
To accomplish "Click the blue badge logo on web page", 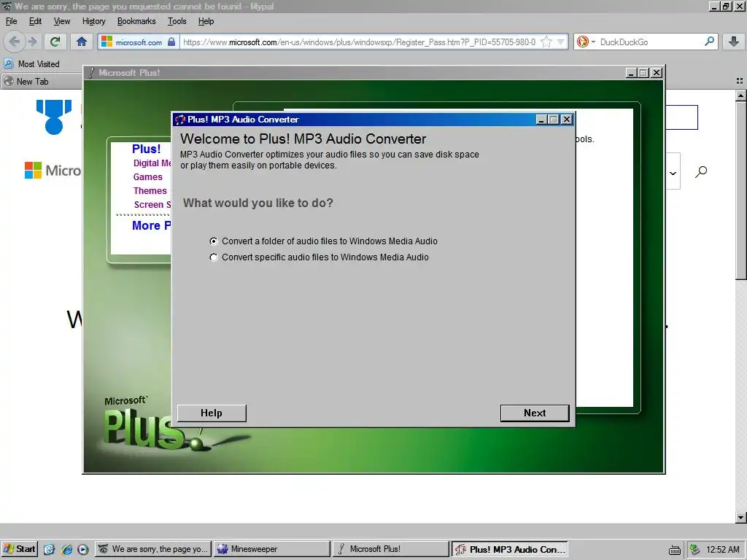I will pos(54,117).
